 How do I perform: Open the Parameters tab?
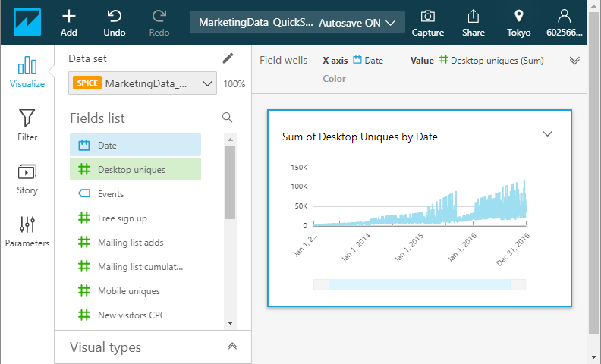[x=27, y=231]
